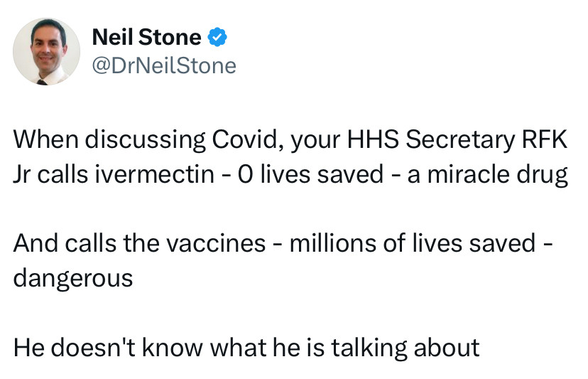Click the word 'vaccines' in the tweet
The height and width of the screenshot is (379, 588).
(216, 243)
